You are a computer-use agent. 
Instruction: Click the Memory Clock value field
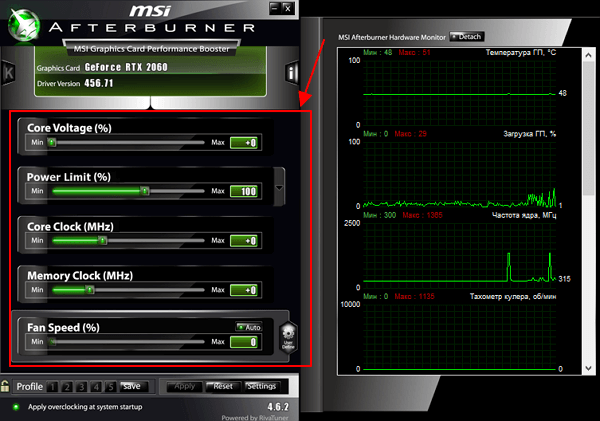[x=244, y=290]
